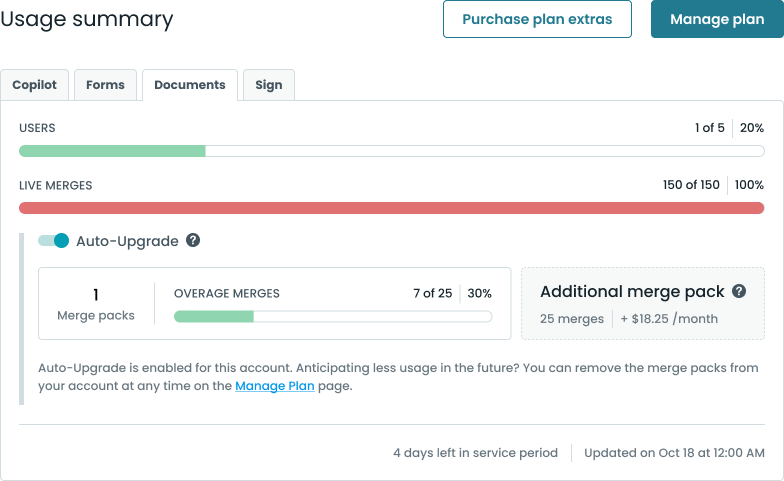Click the Manage plan button
Image resolution: width=784 pixels, height=481 pixels.
717,20
